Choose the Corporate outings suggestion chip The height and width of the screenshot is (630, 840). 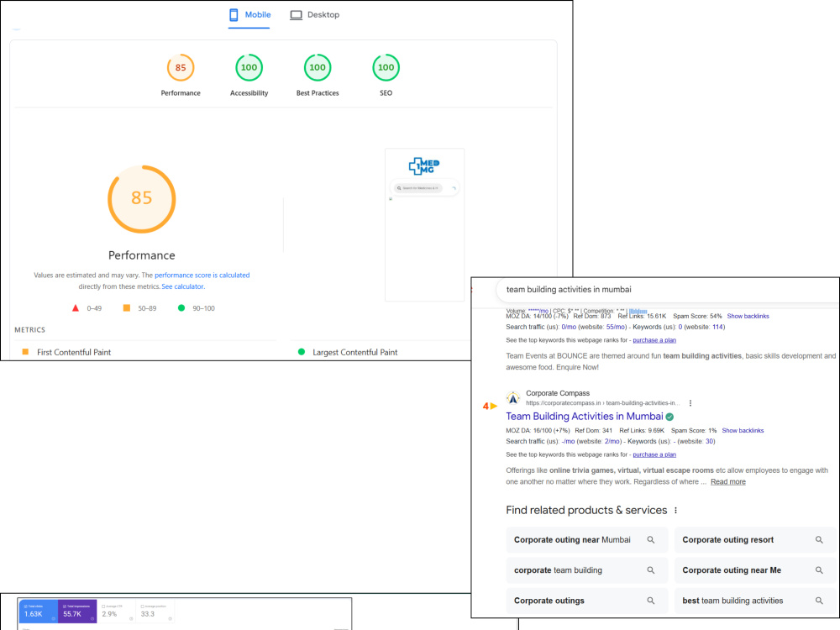tap(586, 601)
